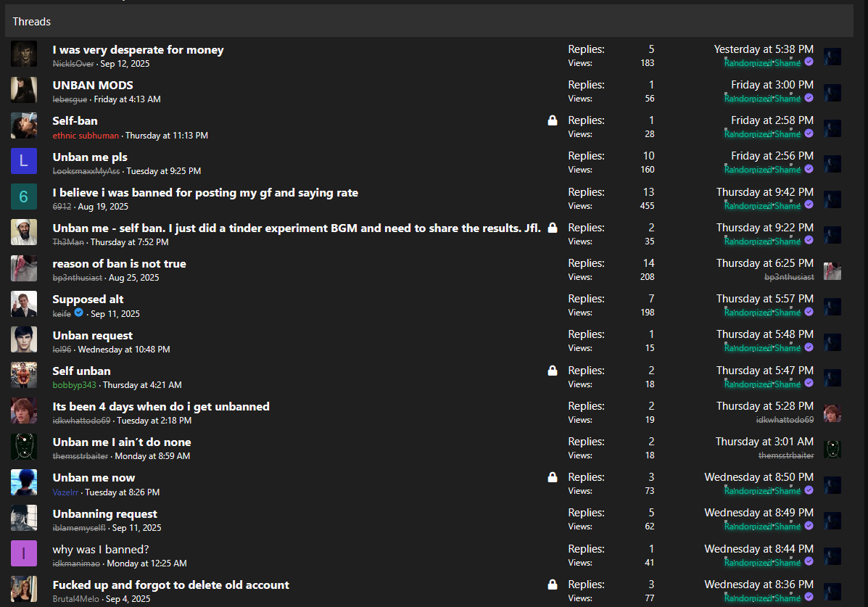
Task: Visit the bobbyp343 user profile
Action: [x=74, y=385]
